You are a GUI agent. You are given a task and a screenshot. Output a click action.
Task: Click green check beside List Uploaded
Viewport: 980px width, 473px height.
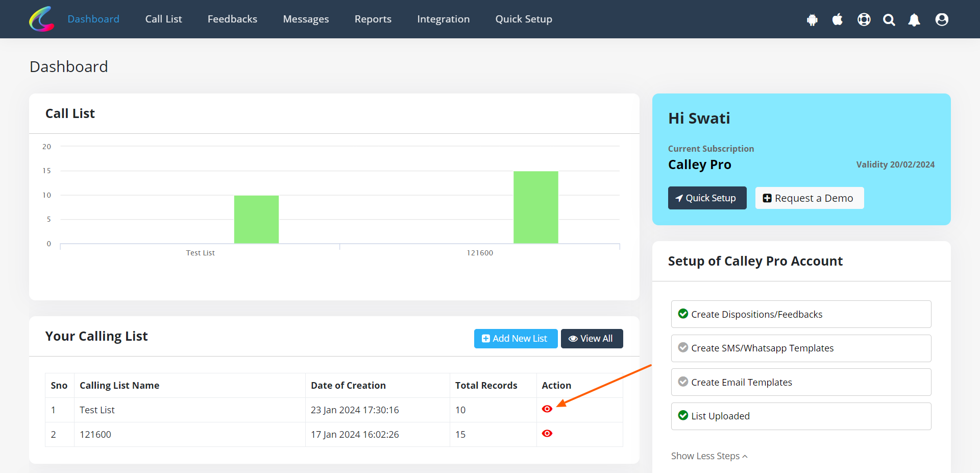(683, 415)
